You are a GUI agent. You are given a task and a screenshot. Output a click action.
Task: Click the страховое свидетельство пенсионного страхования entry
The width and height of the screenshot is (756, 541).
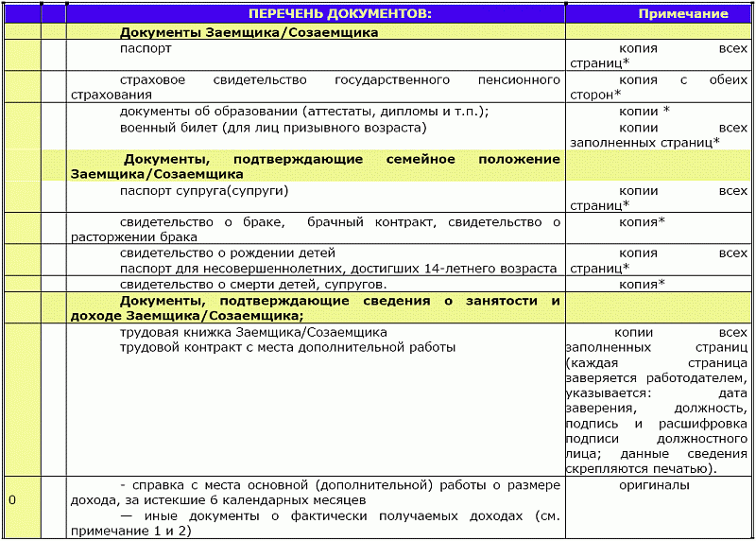point(316,87)
